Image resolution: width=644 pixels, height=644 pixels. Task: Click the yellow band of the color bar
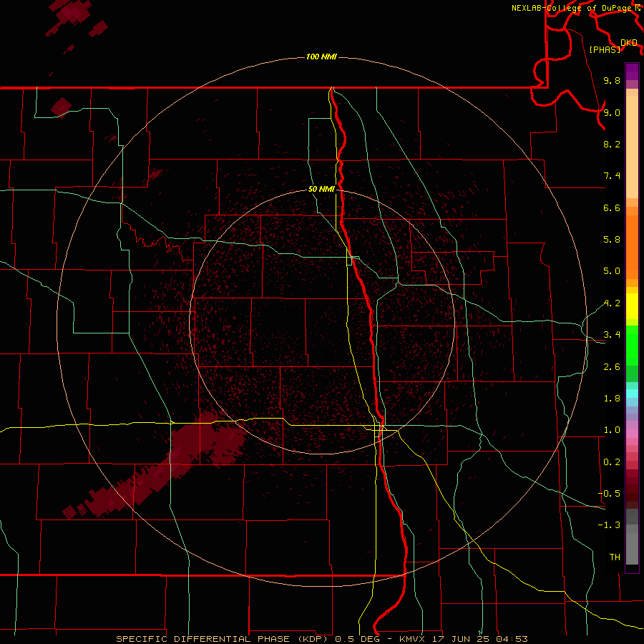point(632,306)
